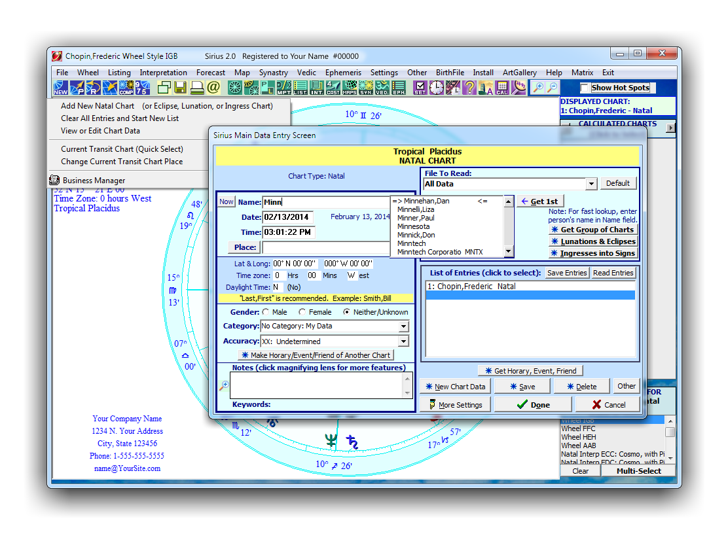
Task: Click the EPH ephemeris toolbar icon
Action: [x=399, y=88]
